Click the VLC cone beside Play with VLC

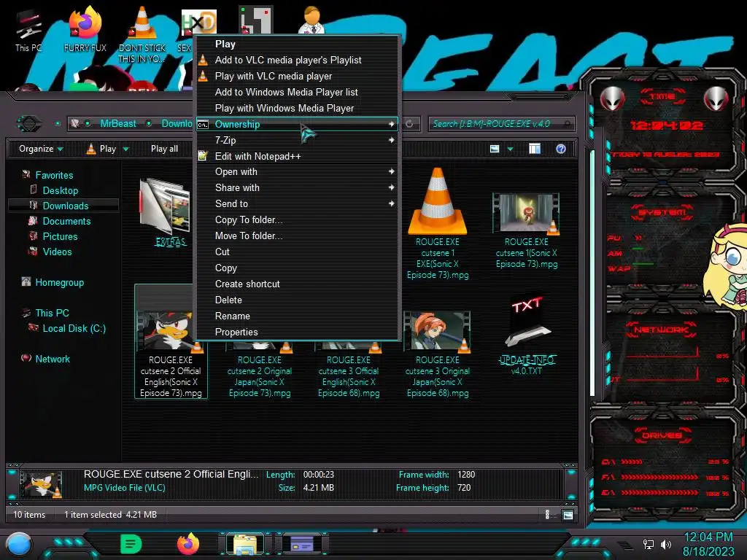pos(203,76)
